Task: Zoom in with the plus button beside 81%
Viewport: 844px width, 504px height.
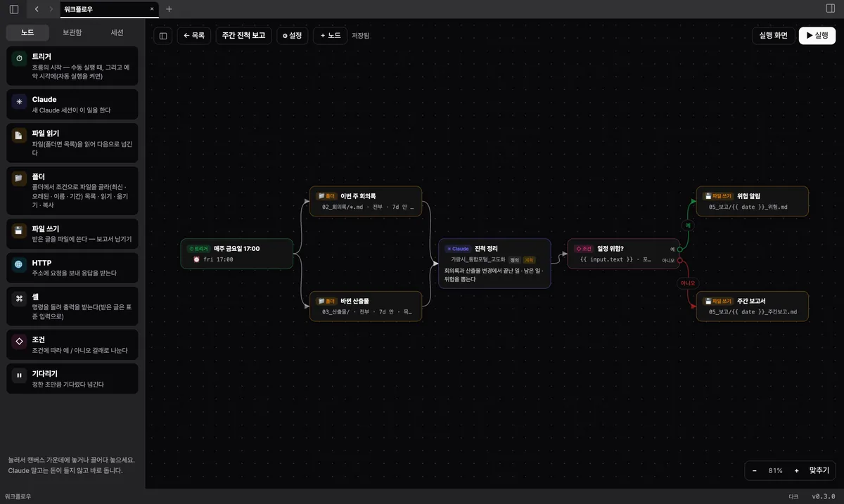Action: [796, 470]
